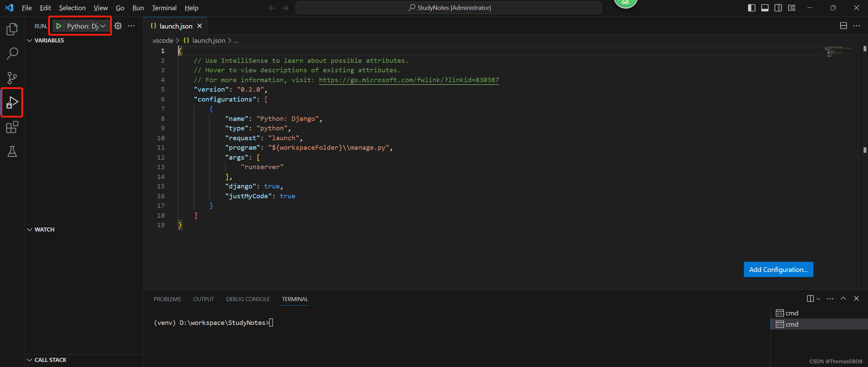Open the Explorer view
The height and width of the screenshot is (367, 868).
click(12, 29)
